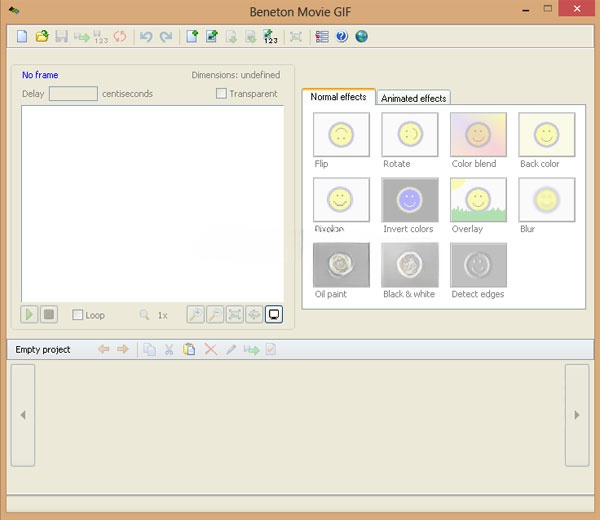This screenshot has width=600, height=520.
Task: Toggle the Transparent checkbox
Action: pyautogui.click(x=221, y=94)
